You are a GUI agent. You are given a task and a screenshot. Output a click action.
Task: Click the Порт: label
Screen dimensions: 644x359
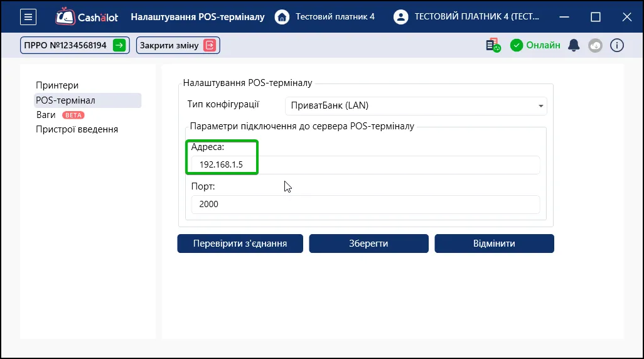click(x=203, y=186)
